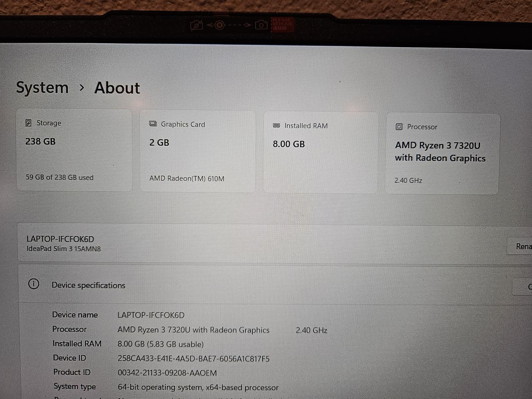
Task: Select the Product ID value 00342-21133-09208-AAOEM
Action: (167, 373)
